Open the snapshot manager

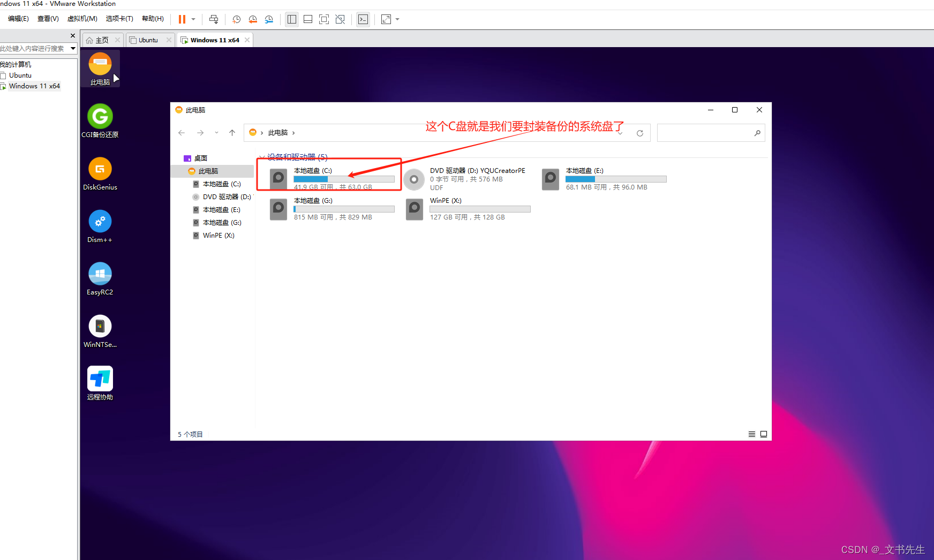click(269, 19)
